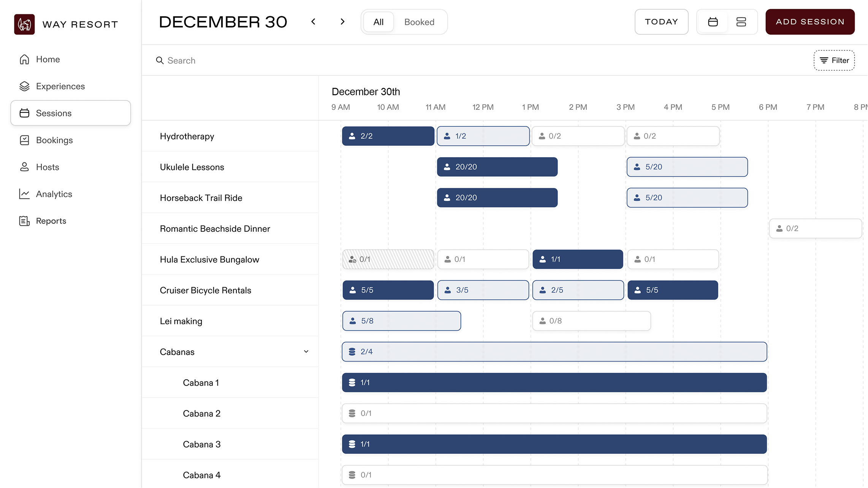Toggle back to the calendar view layout
The image size is (868, 488).
tap(713, 22)
